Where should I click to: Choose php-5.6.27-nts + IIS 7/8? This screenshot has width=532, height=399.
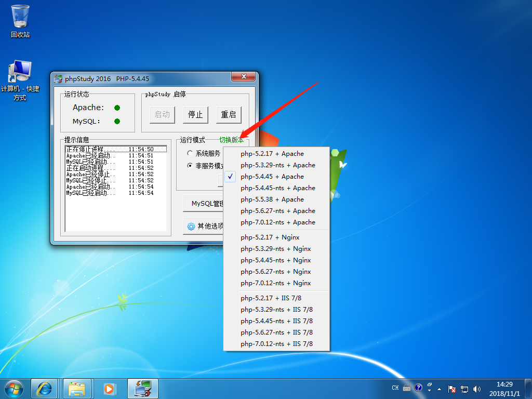[276, 332]
